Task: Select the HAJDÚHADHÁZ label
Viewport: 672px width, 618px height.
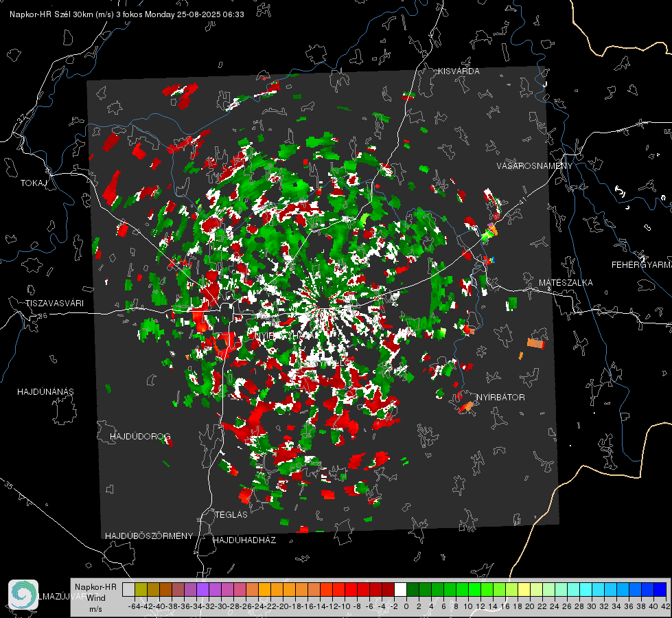Action: click(x=244, y=540)
